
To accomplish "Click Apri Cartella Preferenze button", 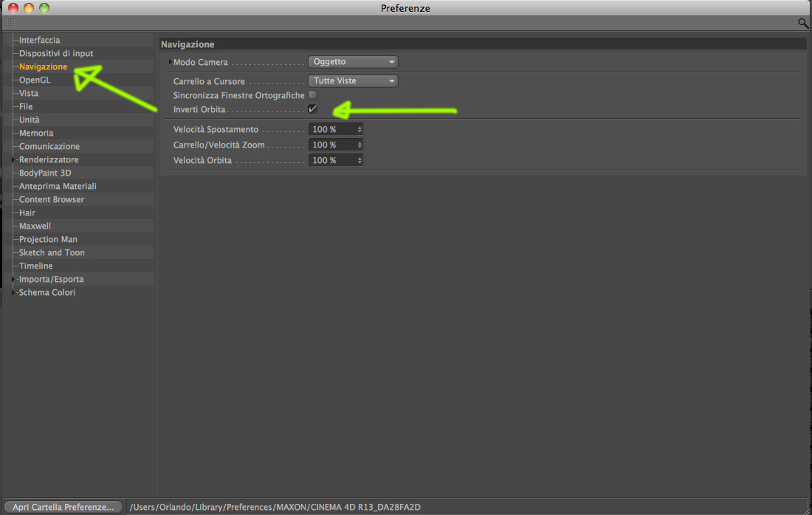I will (63, 507).
